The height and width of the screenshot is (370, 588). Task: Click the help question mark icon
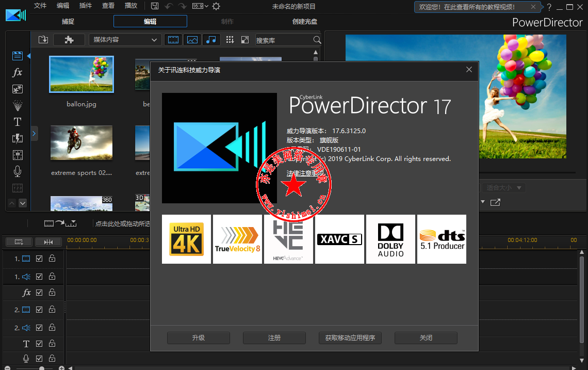pyautogui.click(x=549, y=7)
